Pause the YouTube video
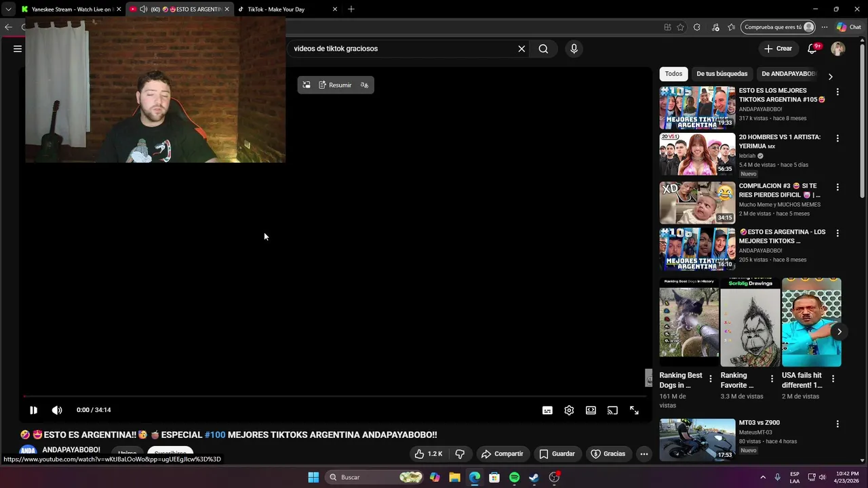The image size is (868, 488). (33, 410)
